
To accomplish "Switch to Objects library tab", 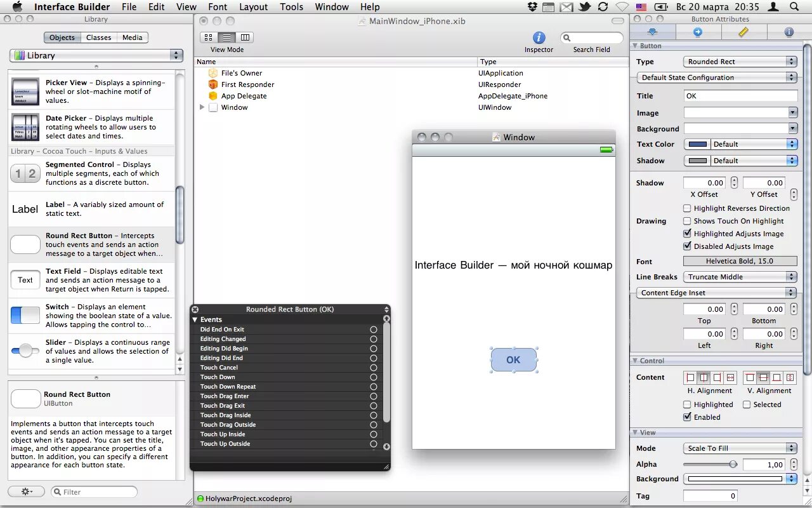I will (x=62, y=37).
